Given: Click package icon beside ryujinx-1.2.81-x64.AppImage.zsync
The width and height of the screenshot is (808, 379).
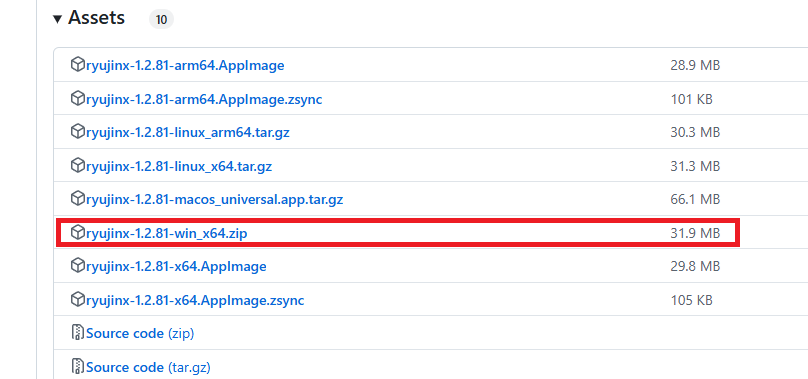Looking at the screenshot, I should [x=77, y=300].
